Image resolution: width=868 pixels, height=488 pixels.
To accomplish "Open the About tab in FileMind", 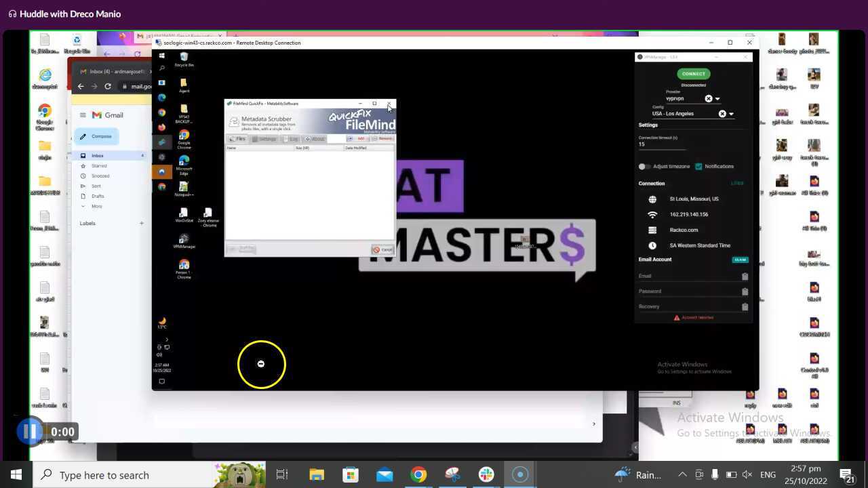I will [315, 139].
